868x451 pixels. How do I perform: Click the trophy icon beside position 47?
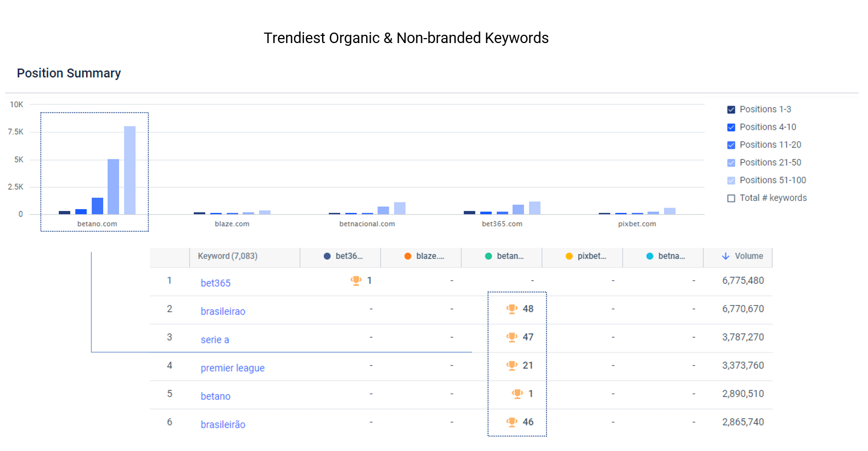(x=512, y=337)
